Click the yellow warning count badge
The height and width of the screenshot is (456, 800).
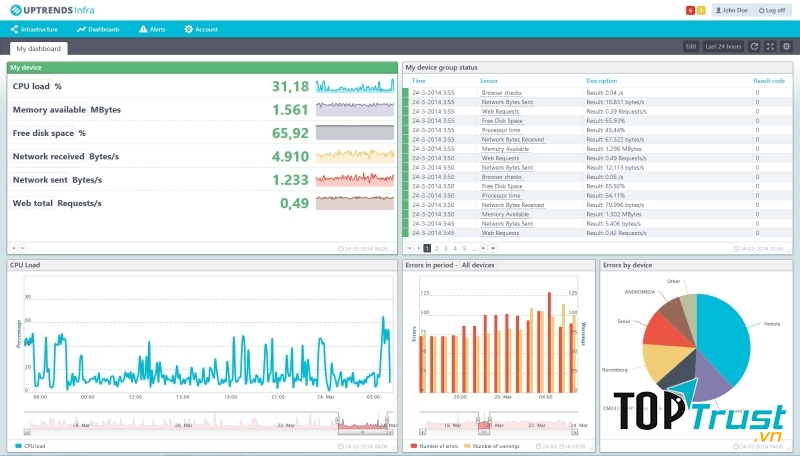pyautogui.click(x=701, y=10)
